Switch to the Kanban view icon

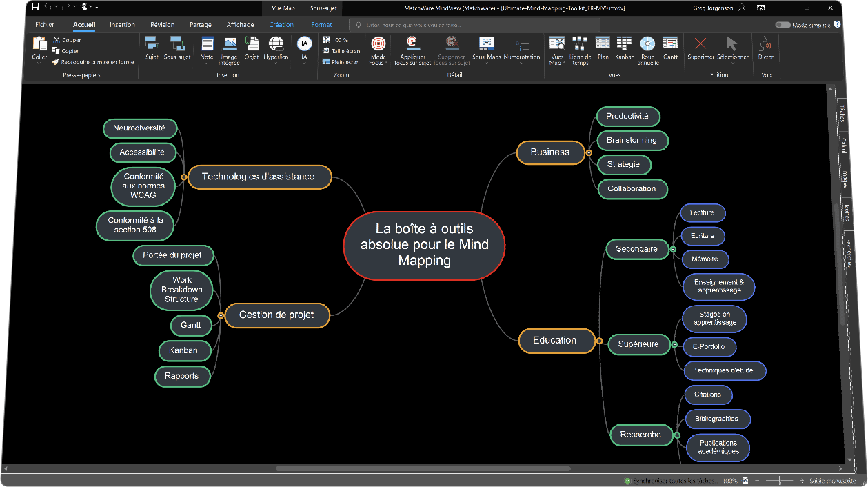pyautogui.click(x=625, y=43)
